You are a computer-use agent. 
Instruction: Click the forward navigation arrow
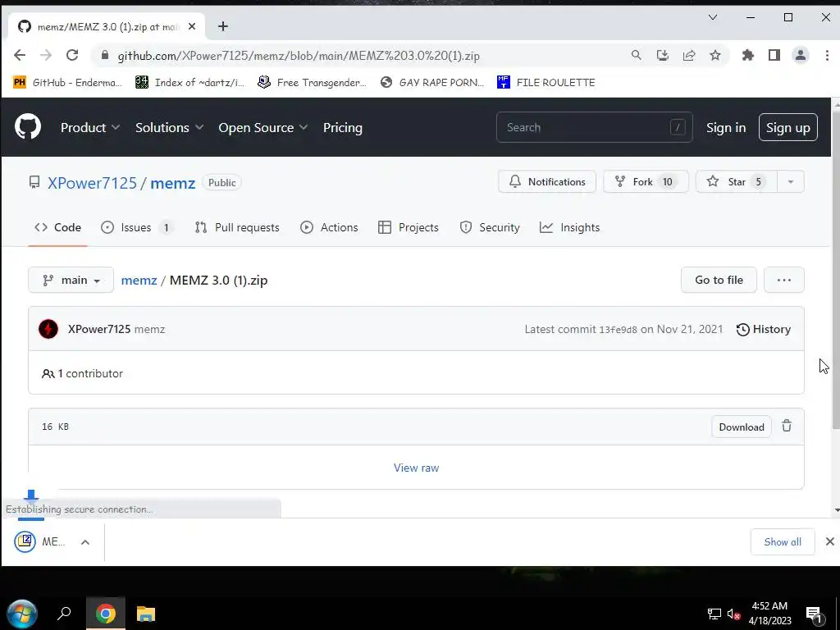pos(46,55)
